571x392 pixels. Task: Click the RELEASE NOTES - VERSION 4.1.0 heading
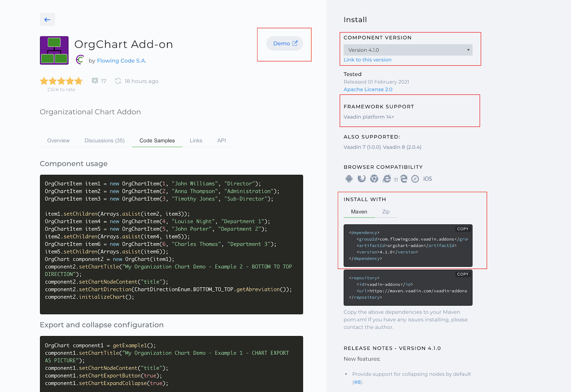point(392,348)
